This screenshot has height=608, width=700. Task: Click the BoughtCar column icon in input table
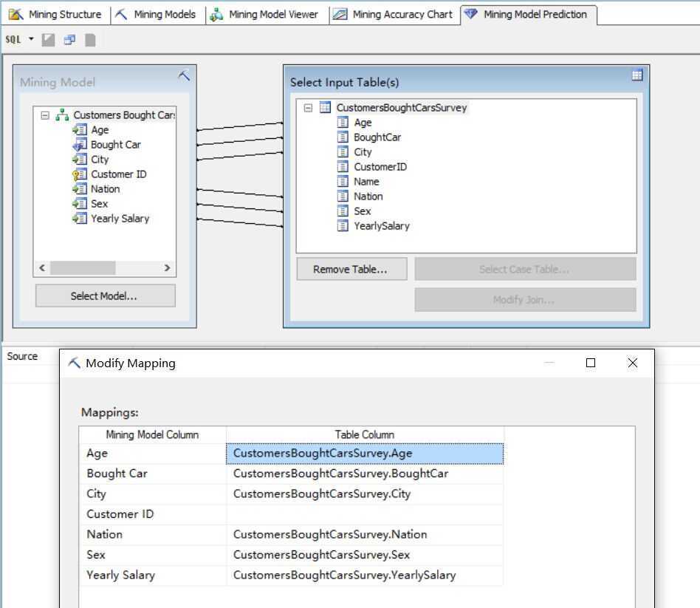pyautogui.click(x=343, y=137)
